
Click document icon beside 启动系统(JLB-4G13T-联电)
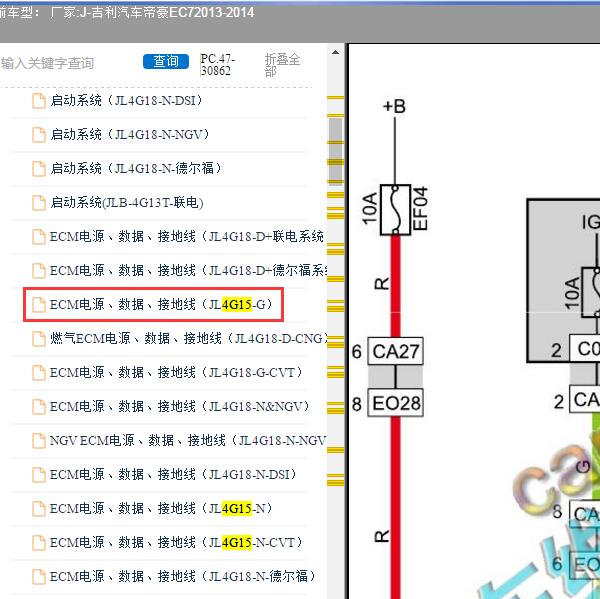click(39, 203)
